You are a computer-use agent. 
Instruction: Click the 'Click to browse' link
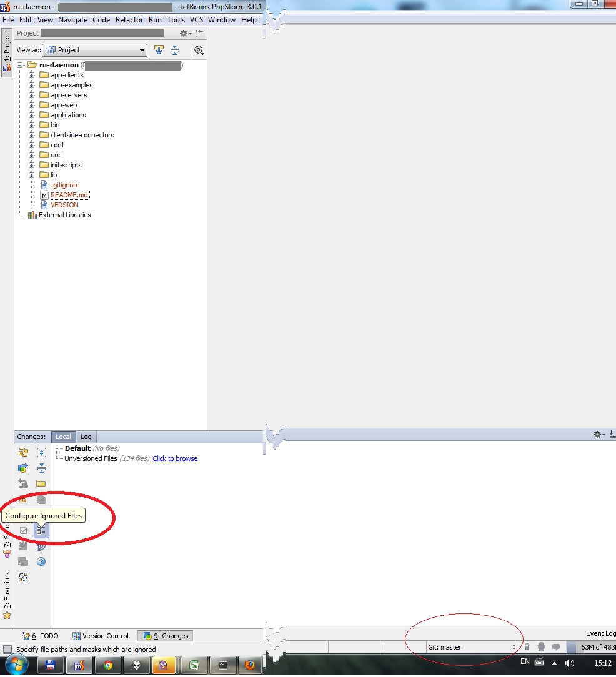pyautogui.click(x=175, y=458)
